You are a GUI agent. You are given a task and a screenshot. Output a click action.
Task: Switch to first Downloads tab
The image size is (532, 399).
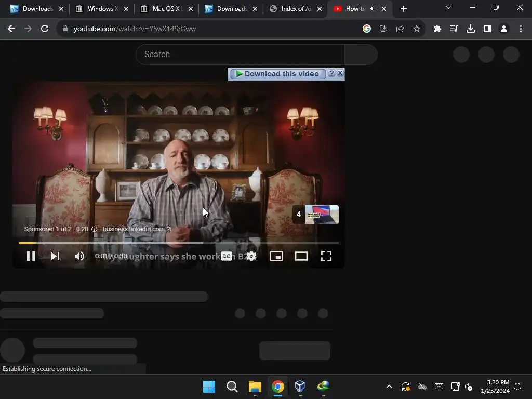coord(37,9)
